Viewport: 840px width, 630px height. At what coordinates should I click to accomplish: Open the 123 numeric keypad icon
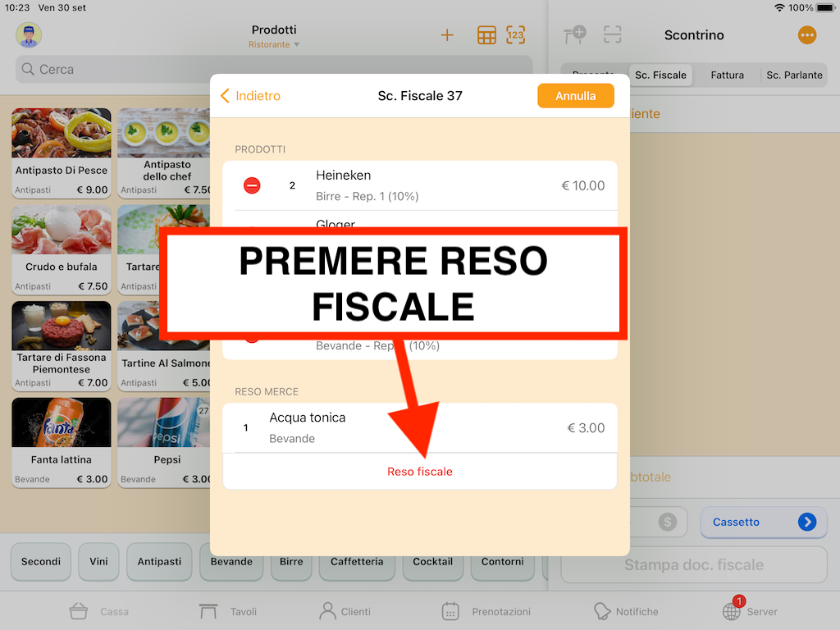(x=515, y=35)
